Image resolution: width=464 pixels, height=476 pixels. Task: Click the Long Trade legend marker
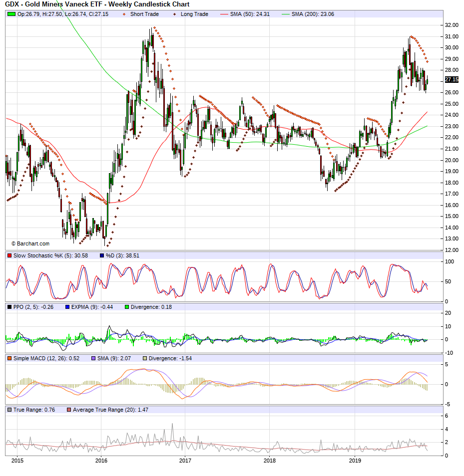[174, 14]
